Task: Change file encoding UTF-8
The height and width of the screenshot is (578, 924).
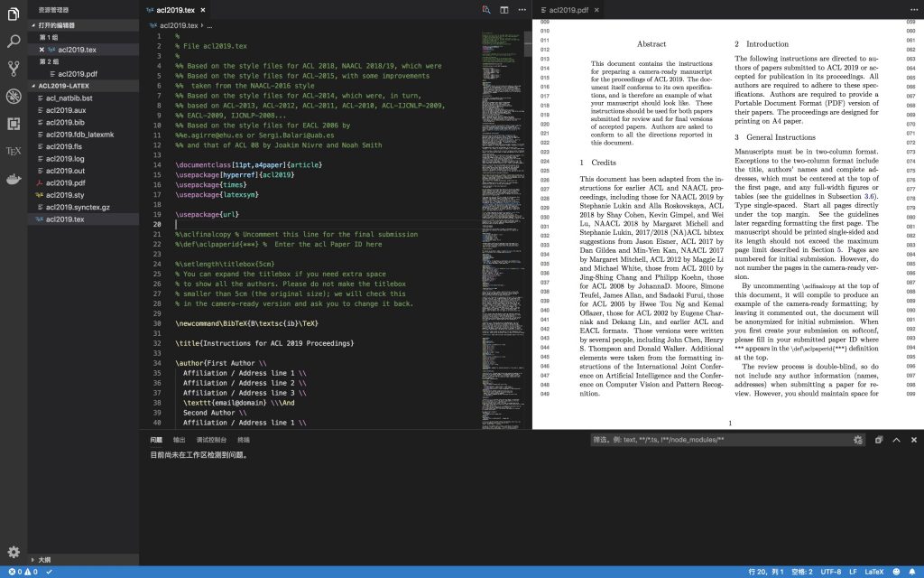Action: coord(831,572)
